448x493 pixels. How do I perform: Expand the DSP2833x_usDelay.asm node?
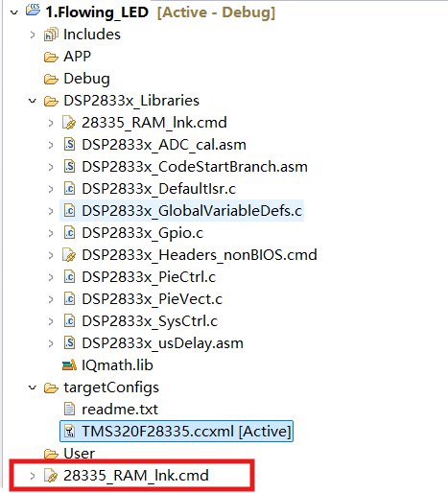[x=51, y=343]
